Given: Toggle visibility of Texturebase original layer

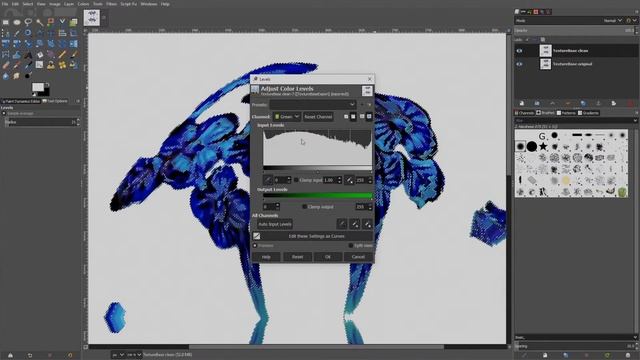Looking at the screenshot, I should [x=519, y=64].
